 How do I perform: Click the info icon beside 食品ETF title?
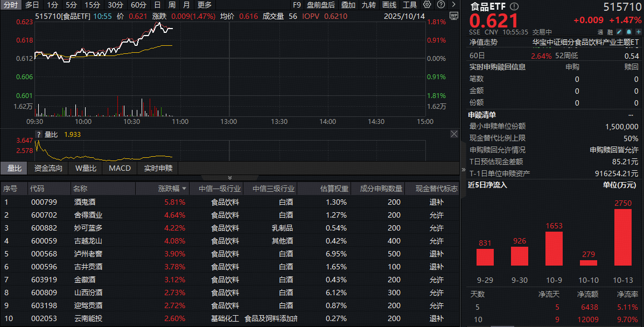[x=514, y=7]
